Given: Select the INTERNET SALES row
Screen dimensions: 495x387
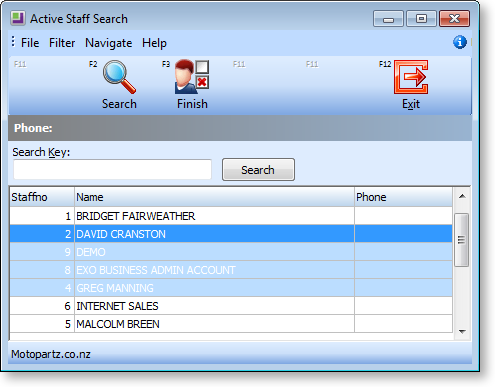Looking at the screenshot, I should (x=231, y=306).
